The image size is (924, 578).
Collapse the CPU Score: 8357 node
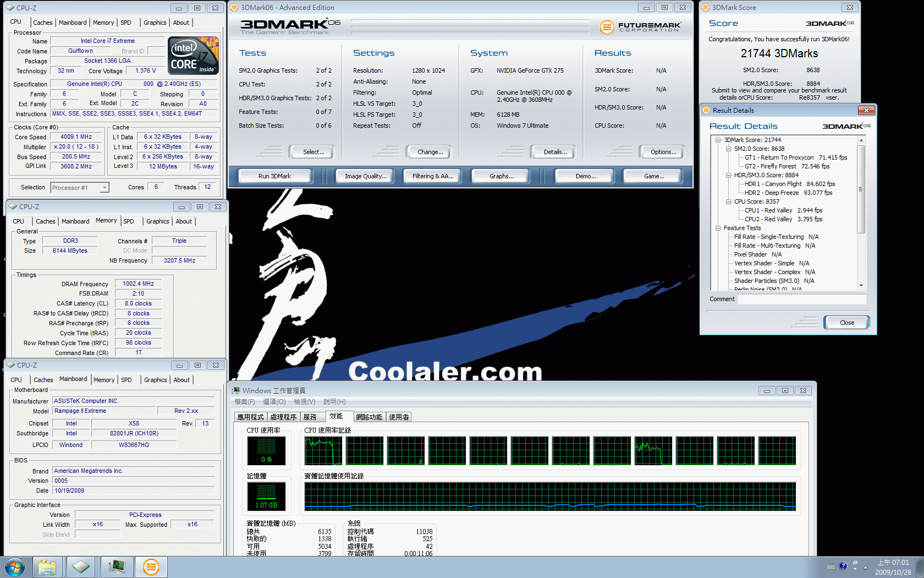pos(728,201)
